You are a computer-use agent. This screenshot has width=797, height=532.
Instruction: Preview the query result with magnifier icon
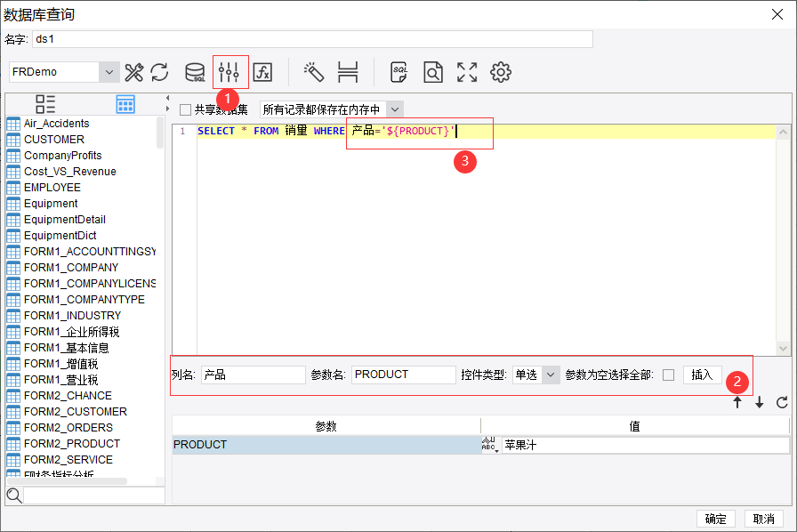pos(433,72)
